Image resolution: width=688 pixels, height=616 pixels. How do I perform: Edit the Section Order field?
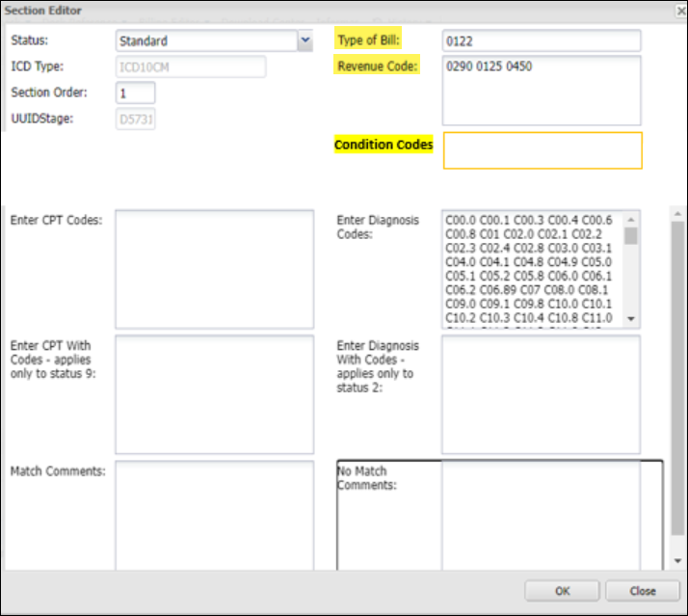pyautogui.click(x=135, y=94)
